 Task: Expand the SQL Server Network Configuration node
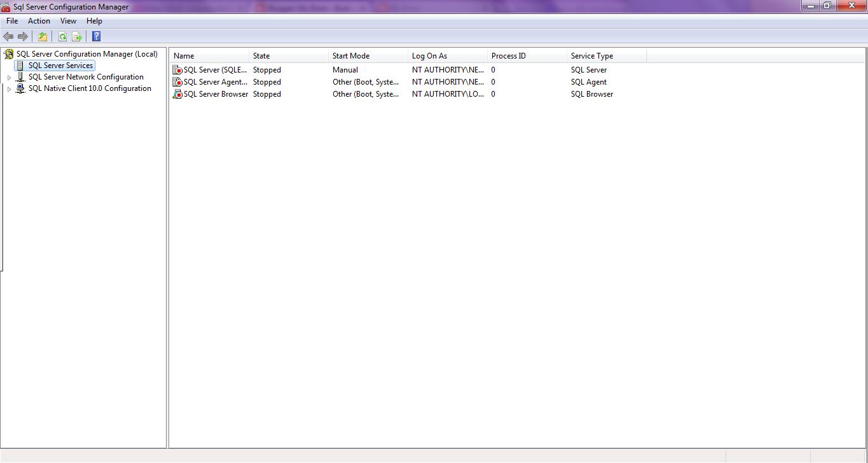pyautogui.click(x=9, y=77)
